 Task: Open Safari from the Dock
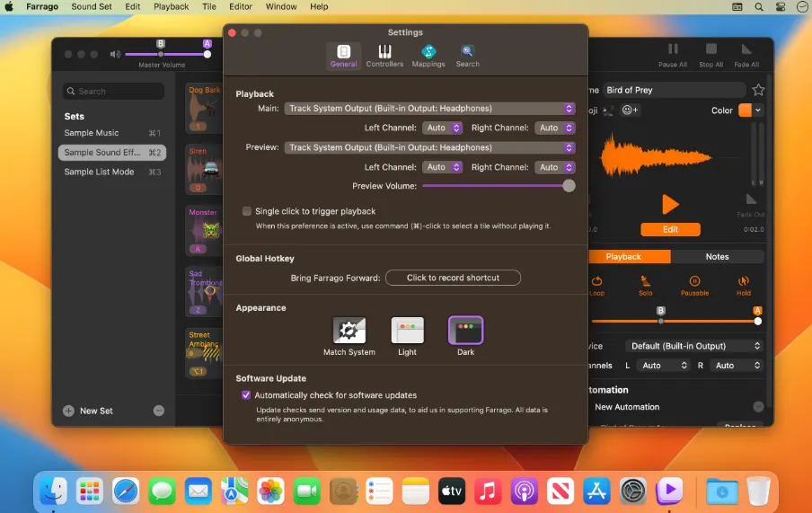pos(126,491)
